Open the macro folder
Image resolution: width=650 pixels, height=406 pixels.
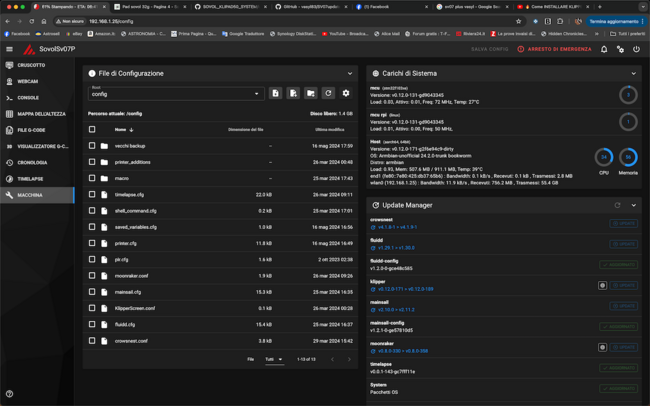point(122,178)
